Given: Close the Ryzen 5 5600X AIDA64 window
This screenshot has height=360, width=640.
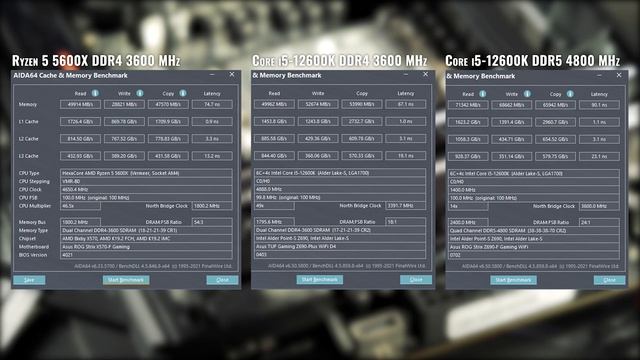Looking at the screenshot, I should [232, 74].
